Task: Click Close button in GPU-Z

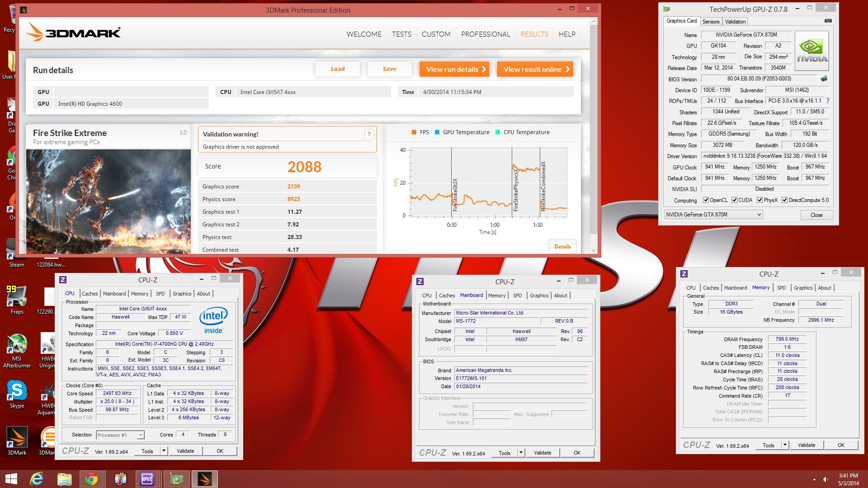Action: pos(816,215)
